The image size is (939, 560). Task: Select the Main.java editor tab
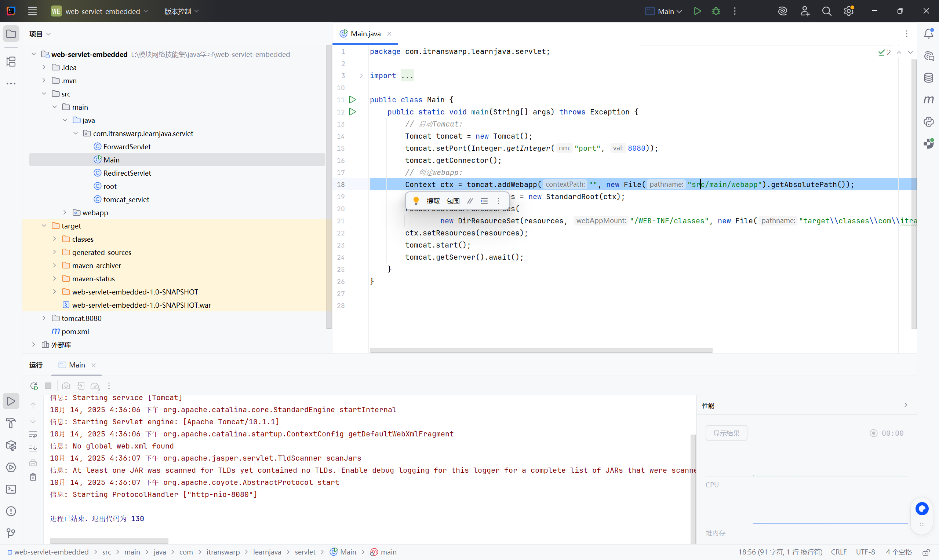pyautogui.click(x=365, y=34)
